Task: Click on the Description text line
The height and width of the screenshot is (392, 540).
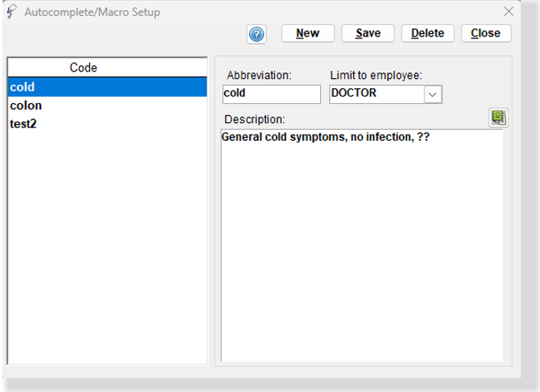Action: click(325, 136)
